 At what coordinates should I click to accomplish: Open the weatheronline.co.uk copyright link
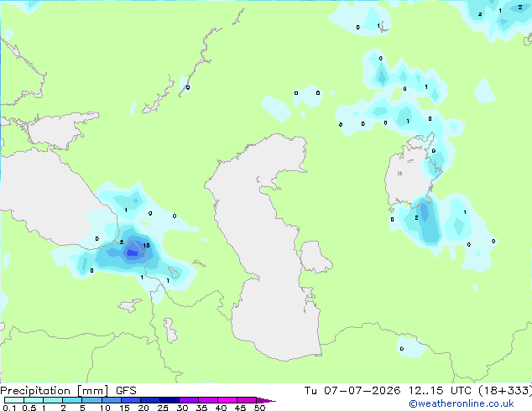pos(462,403)
